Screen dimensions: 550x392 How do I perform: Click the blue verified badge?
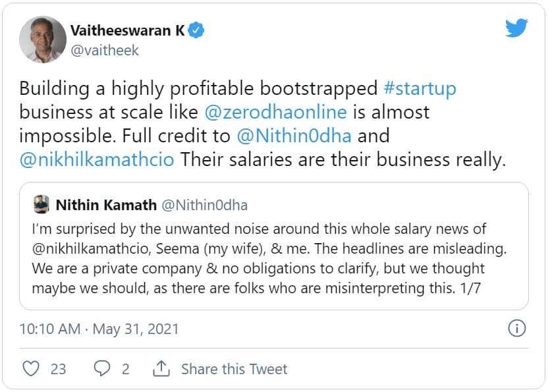click(x=196, y=30)
